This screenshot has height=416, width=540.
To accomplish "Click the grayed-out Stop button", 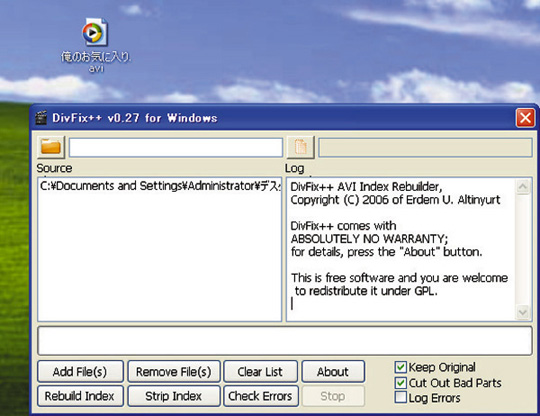I will [x=333, y=396].
